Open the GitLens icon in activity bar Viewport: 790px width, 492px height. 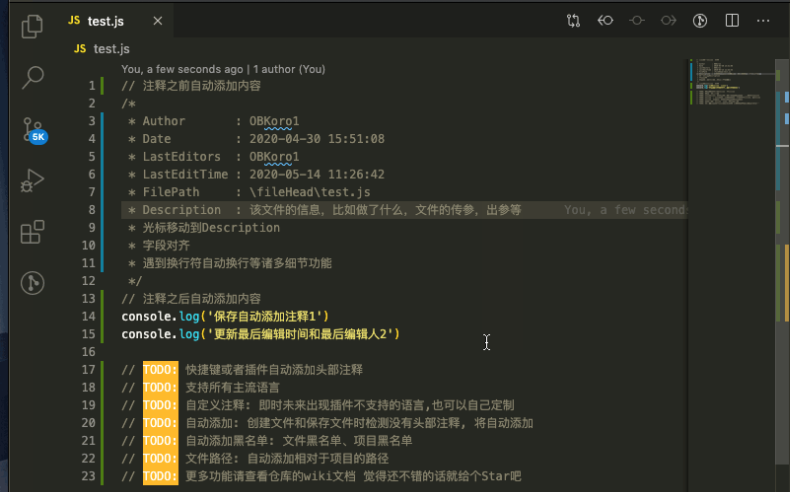(x=33, y=283)
